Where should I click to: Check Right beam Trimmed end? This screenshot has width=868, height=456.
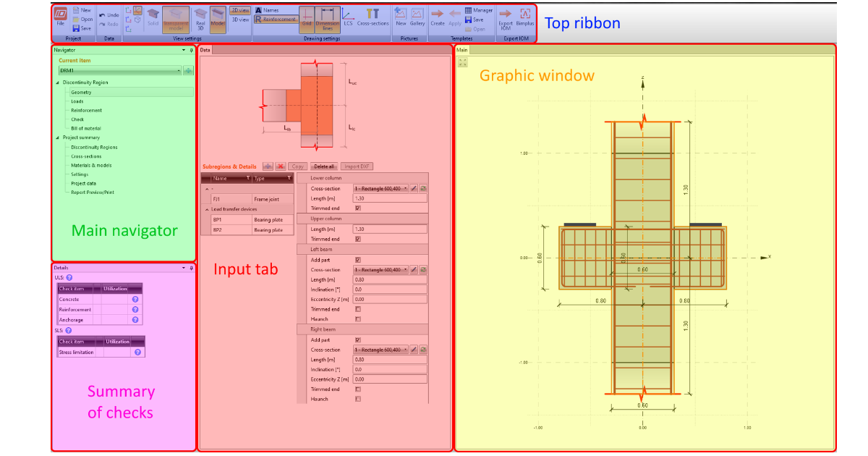[x=357, y=389]
